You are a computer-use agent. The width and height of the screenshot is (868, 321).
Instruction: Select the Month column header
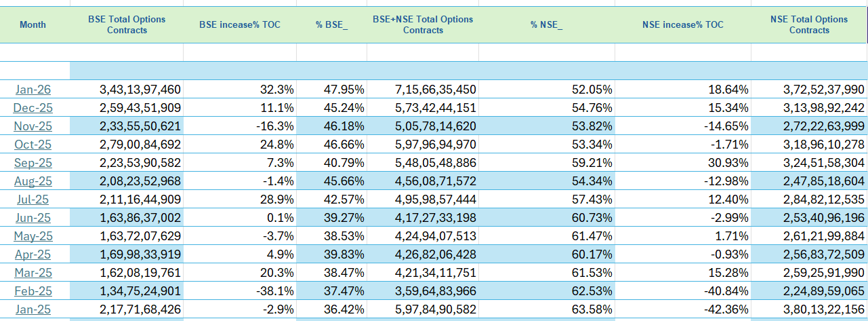[33, 25]
